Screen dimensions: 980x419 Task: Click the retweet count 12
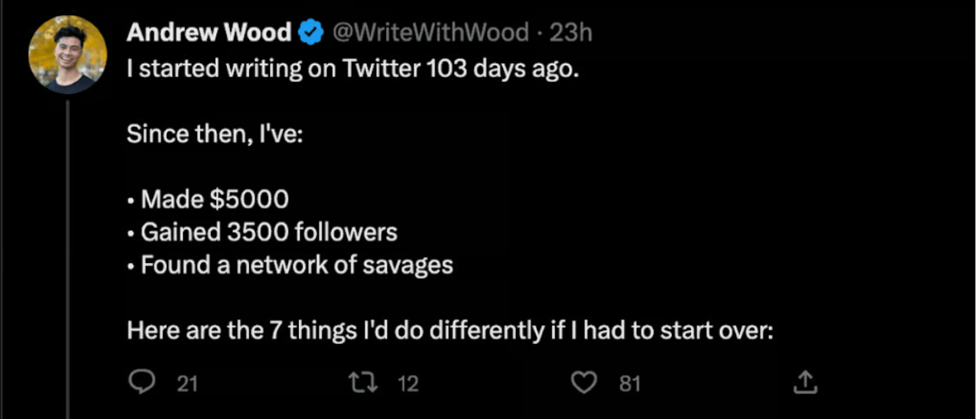click(x=409, y=383)
